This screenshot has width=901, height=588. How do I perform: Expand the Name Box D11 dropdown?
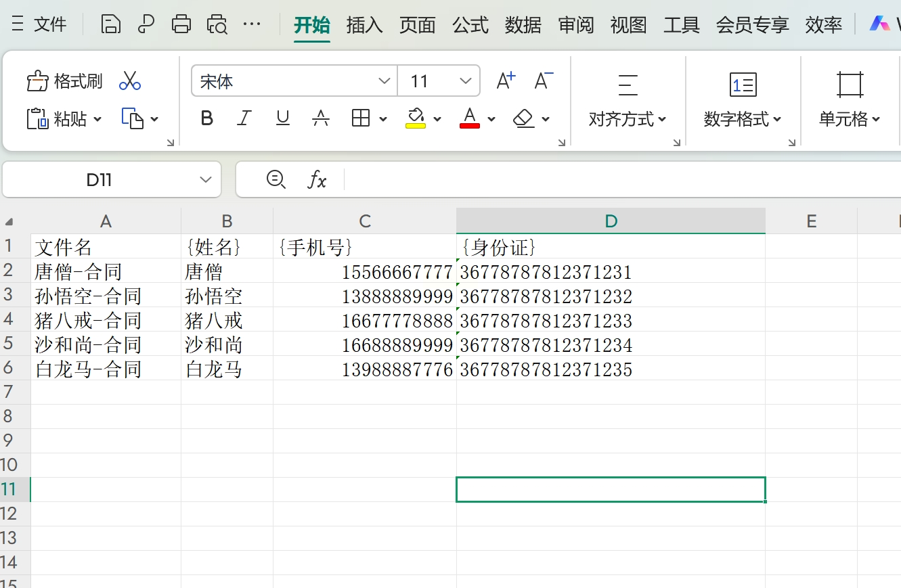[206, 180]
